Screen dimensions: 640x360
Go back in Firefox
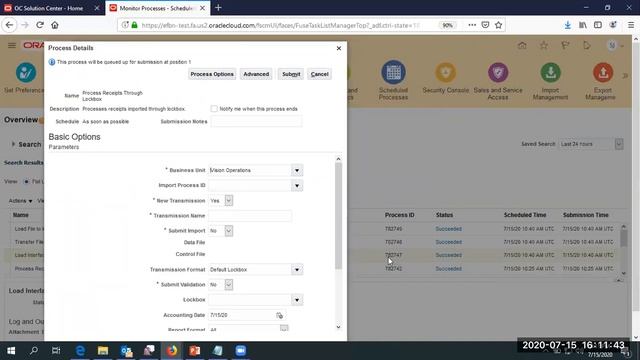pos(9,25)
